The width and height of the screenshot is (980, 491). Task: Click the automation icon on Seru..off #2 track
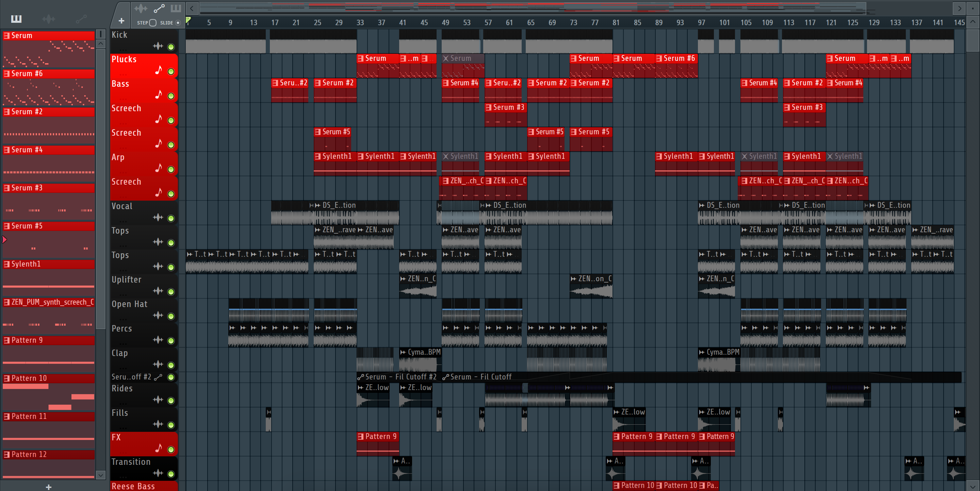click(x=158, y=377)
